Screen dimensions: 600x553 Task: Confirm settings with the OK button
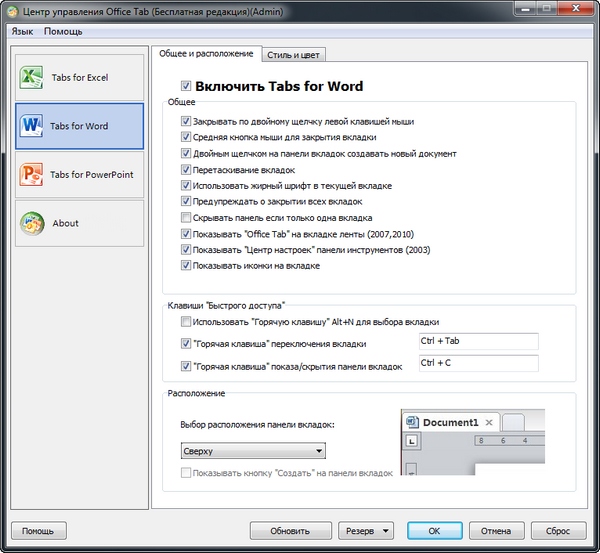(x=432, y=530)
